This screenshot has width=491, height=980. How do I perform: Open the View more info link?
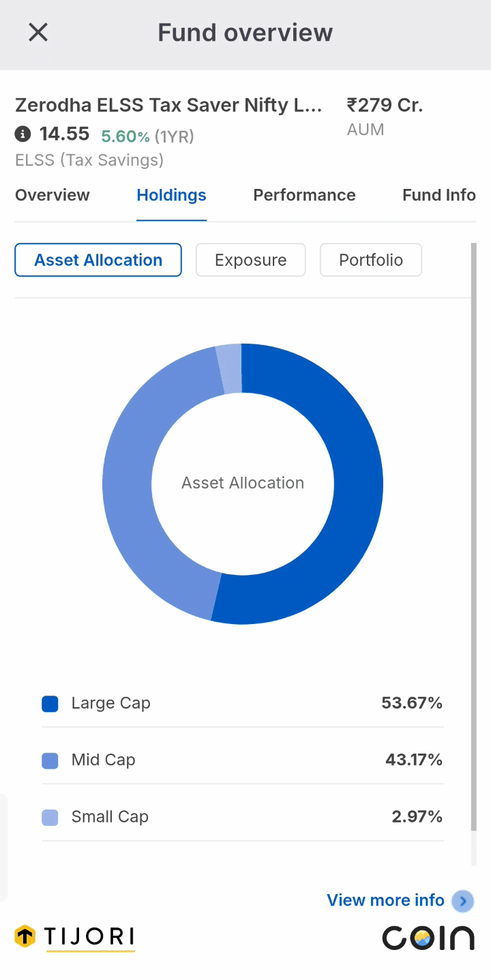pyautogui.click(x=386, y=900)
